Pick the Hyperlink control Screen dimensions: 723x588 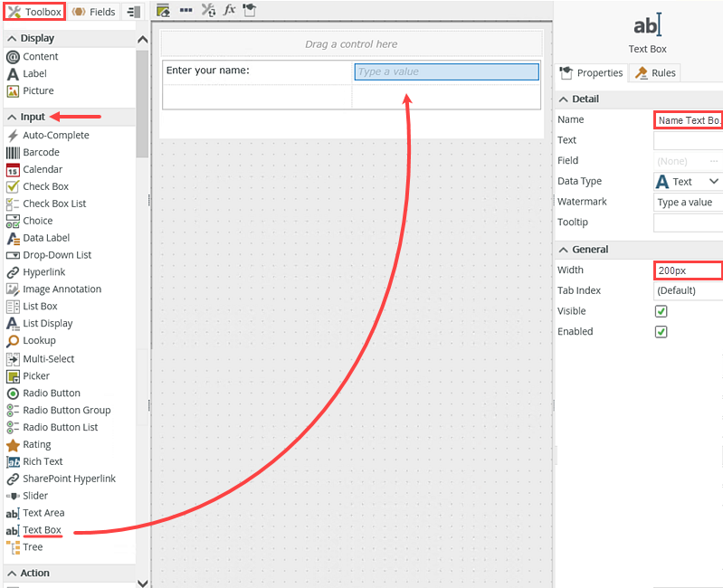pyautogui.click(x=36, y=272)
